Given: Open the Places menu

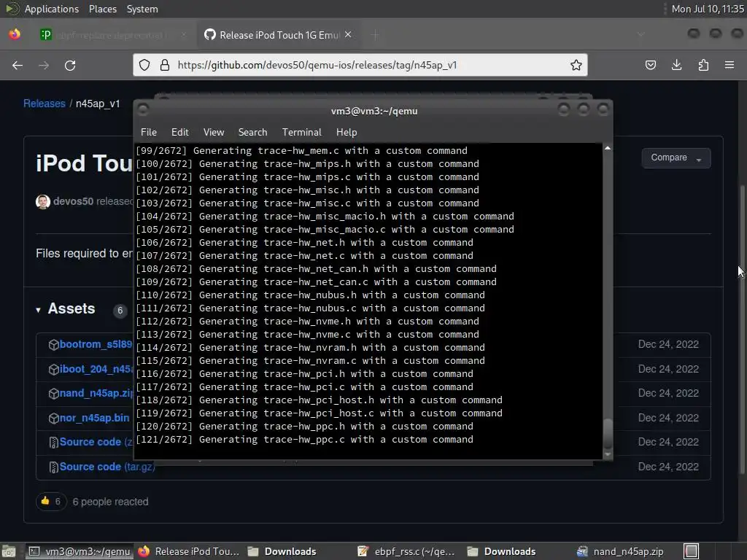Looking at the screenshot, I should pos(102,9).
